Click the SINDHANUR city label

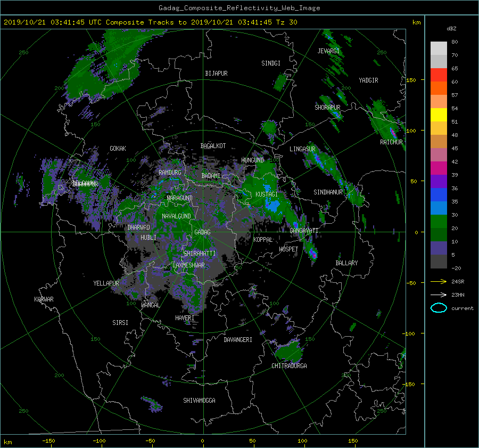pos(328,192)
